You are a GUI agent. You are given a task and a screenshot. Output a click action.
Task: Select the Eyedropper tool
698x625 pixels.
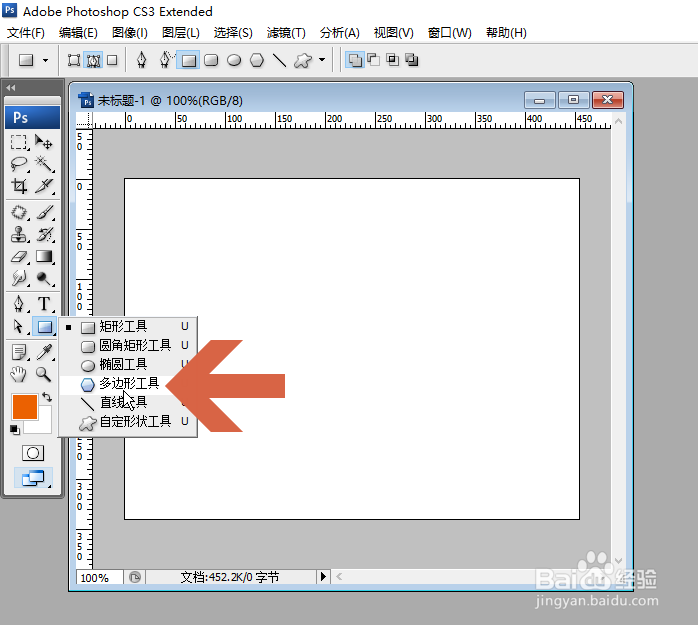coord(44,352)
